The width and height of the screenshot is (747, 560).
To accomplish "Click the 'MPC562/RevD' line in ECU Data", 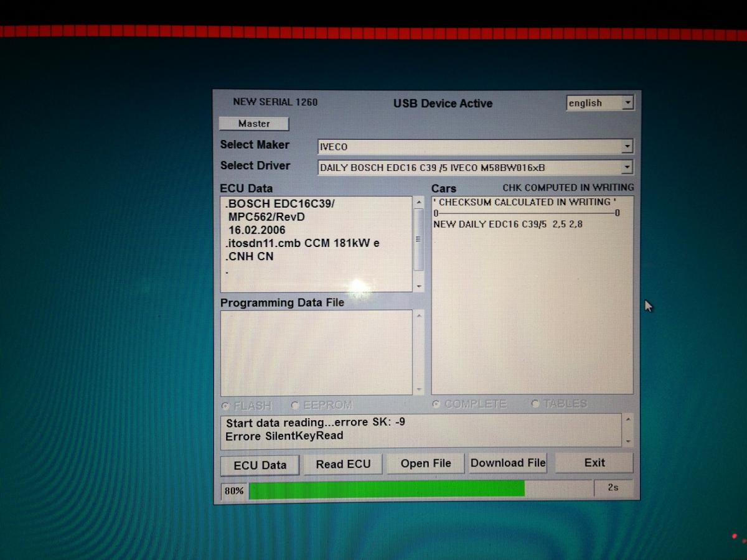I will 266,217.
